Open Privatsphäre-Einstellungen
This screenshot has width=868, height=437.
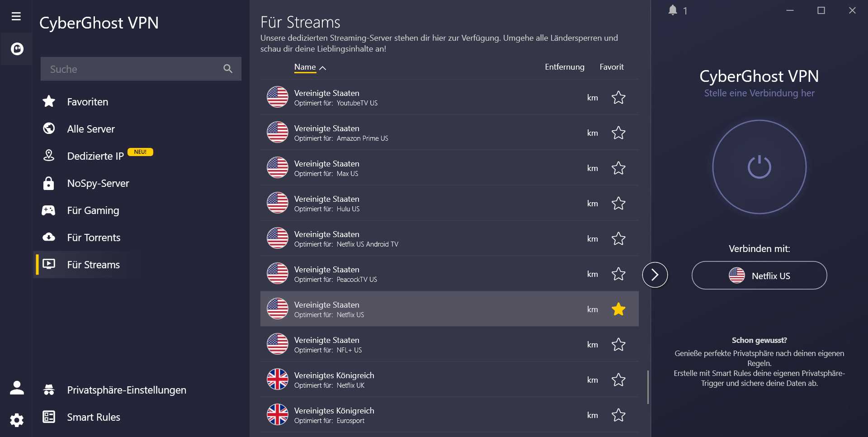[x=126, y=390]
